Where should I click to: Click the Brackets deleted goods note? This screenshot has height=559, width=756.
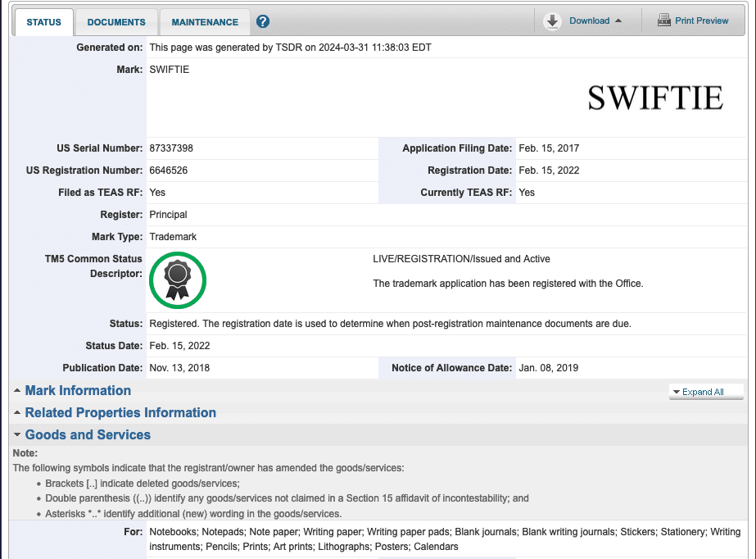pyautogui.click(x=143, y=484)
